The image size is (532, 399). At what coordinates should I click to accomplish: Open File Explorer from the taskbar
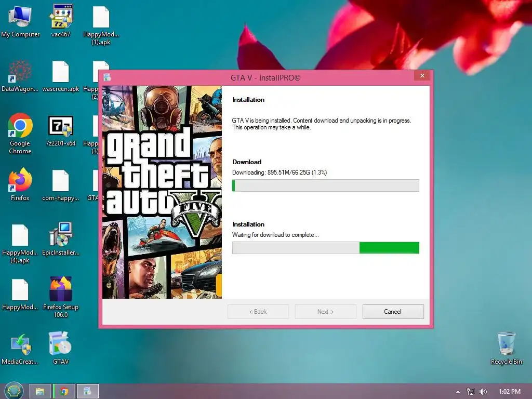coord(39,391)
